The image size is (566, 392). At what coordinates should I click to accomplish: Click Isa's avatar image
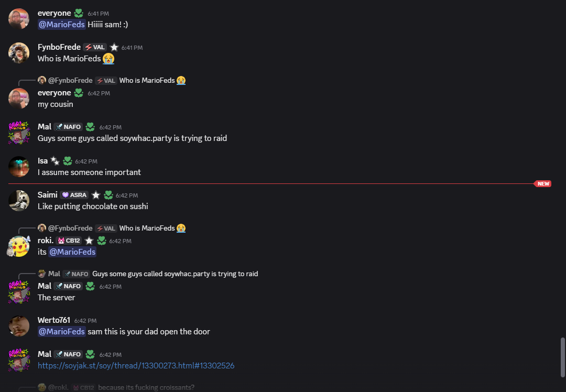pos(19,167)
